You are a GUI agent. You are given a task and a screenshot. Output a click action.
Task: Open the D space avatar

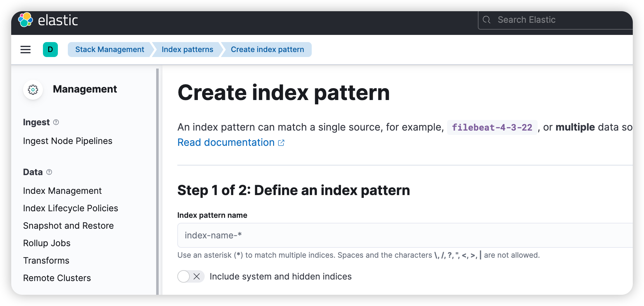click(x=50, y=50)
